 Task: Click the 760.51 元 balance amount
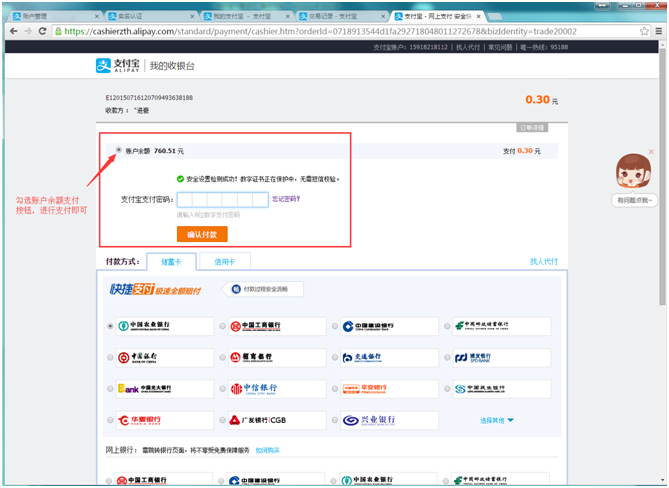coord(169,151)
